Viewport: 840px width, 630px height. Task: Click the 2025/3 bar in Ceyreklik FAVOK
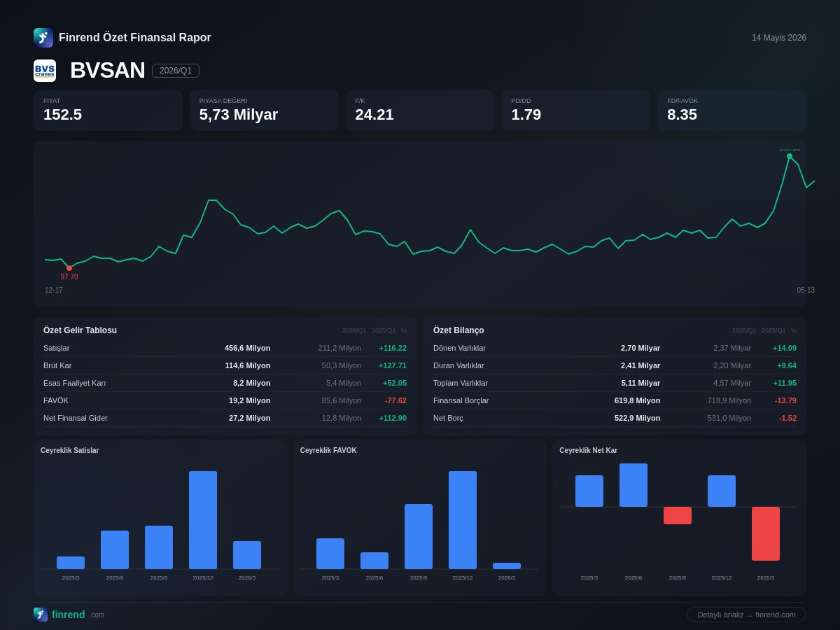330,554
